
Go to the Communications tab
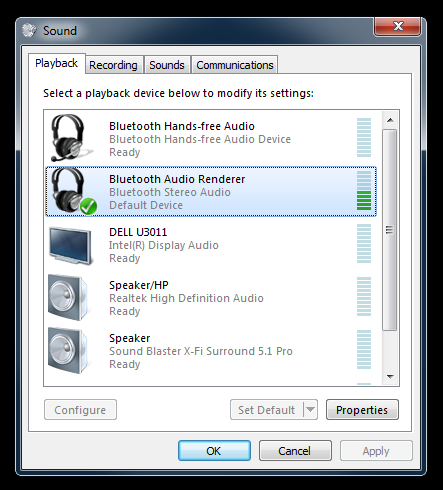point(235,65)
